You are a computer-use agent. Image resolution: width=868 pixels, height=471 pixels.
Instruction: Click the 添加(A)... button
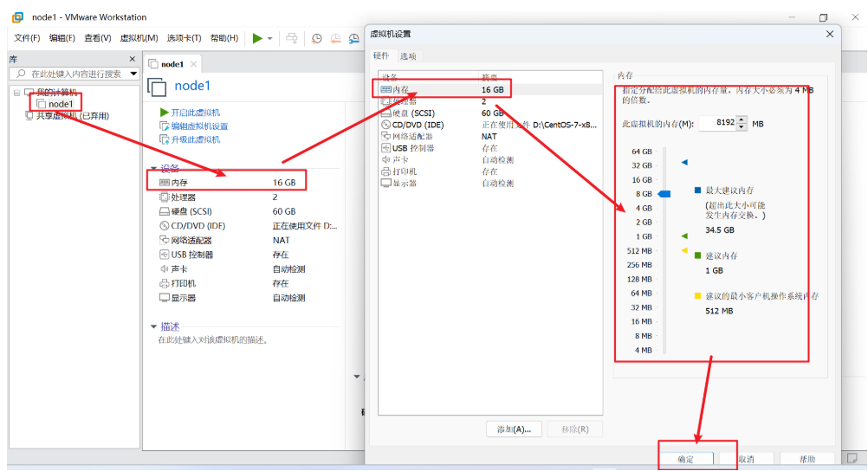pos(514,429)
